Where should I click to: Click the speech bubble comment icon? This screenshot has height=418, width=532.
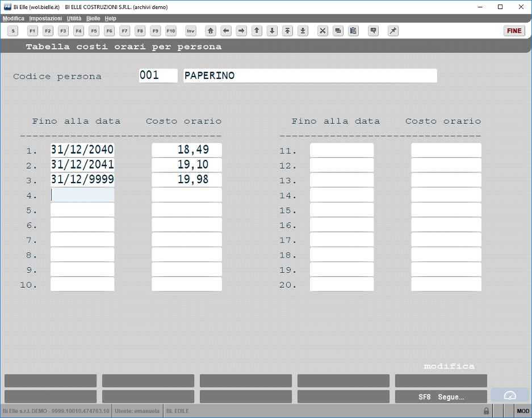(373, 31)
